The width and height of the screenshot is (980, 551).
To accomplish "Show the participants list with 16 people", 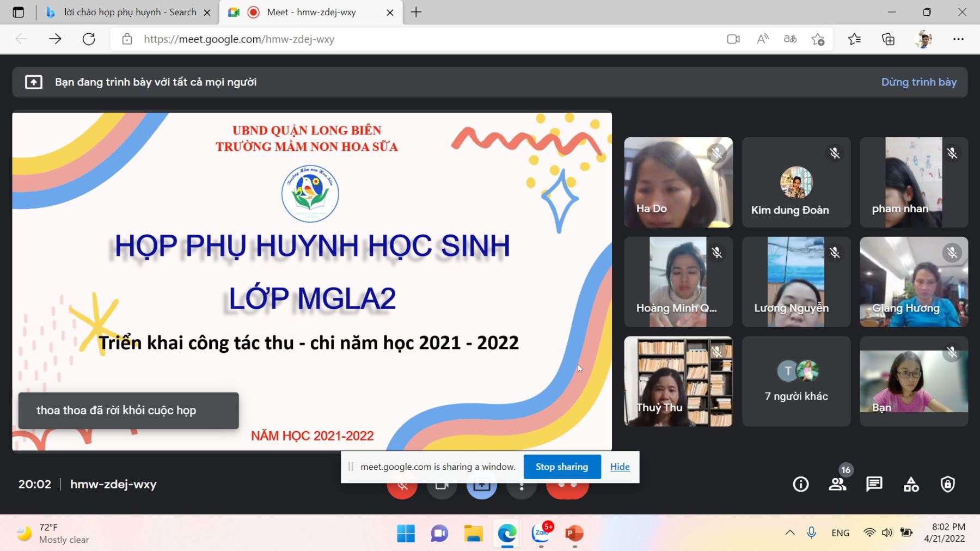I will coord(837,484).
